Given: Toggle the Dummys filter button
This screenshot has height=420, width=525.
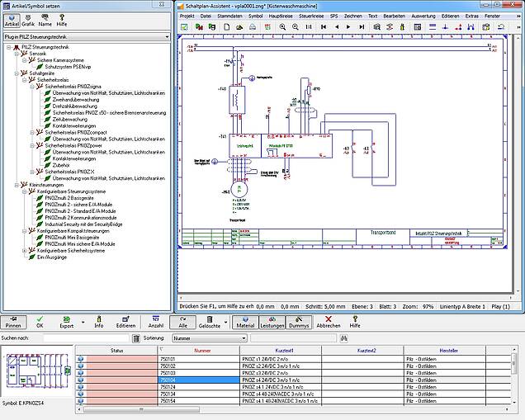Looking at the screenshot, I should click(x=298, y=320).
